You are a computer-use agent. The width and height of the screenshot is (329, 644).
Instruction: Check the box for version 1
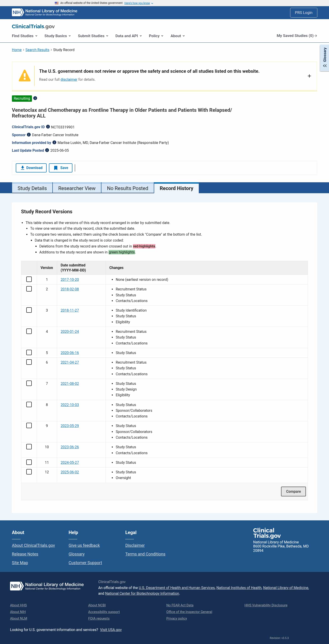pyautogui.click(x=29, y=279)
